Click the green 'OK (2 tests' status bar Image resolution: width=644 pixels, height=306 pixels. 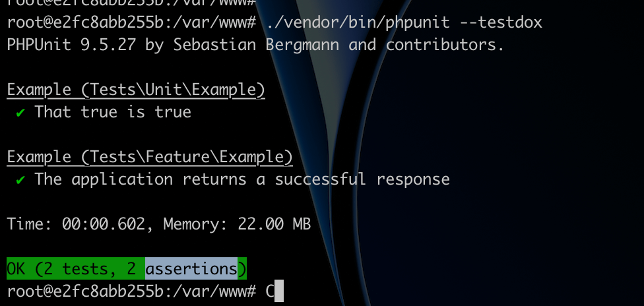[127, 269]
